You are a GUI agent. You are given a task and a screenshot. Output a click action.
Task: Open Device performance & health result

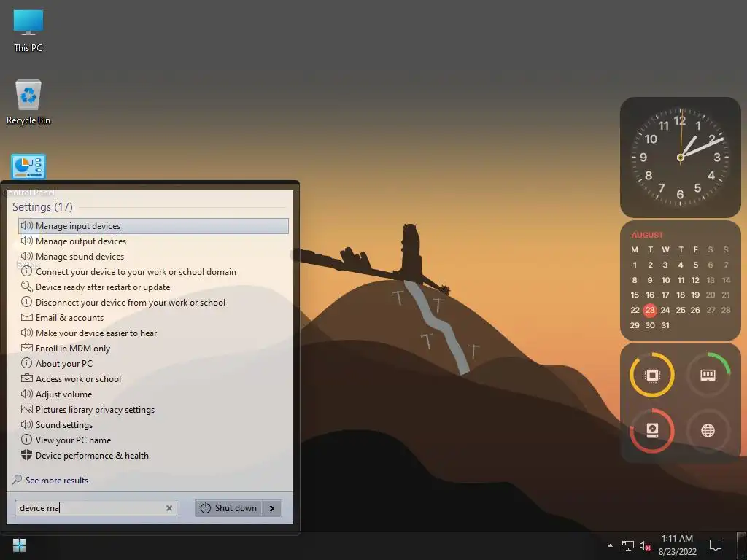pos(153,455)
